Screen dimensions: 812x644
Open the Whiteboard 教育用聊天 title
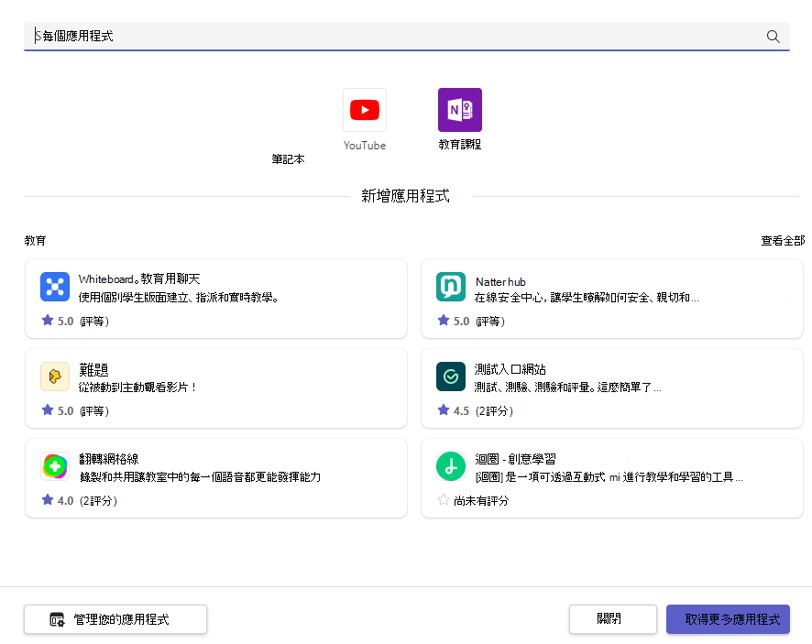tap(139, 279)
